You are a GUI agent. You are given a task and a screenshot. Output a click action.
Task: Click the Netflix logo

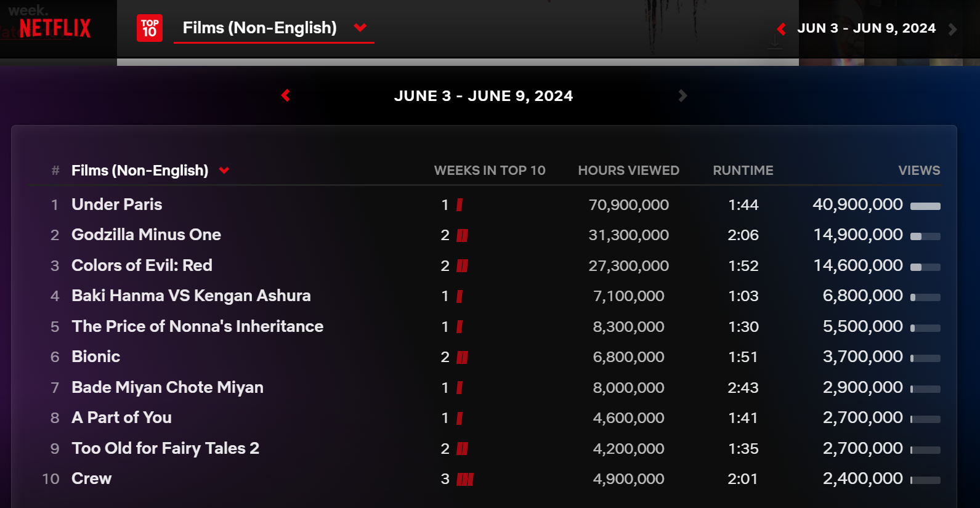tap(55, 28)
